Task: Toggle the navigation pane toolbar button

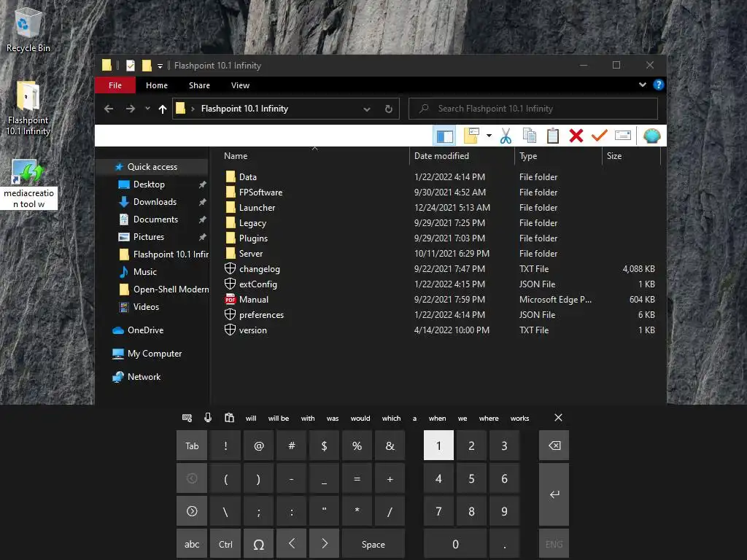Action: click(444, 136)
